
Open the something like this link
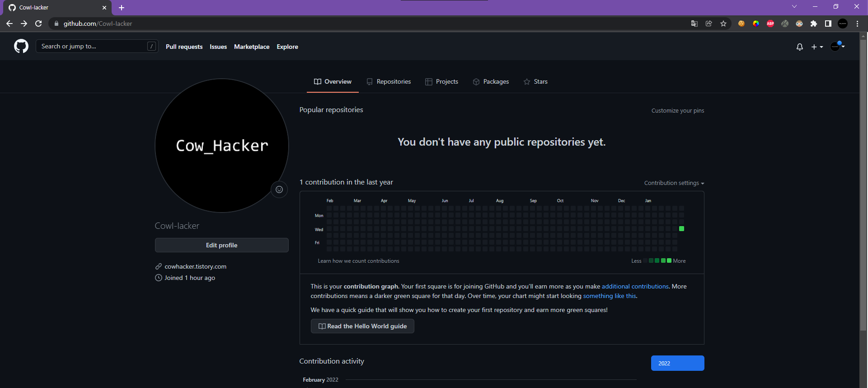(x=610, y=296)
